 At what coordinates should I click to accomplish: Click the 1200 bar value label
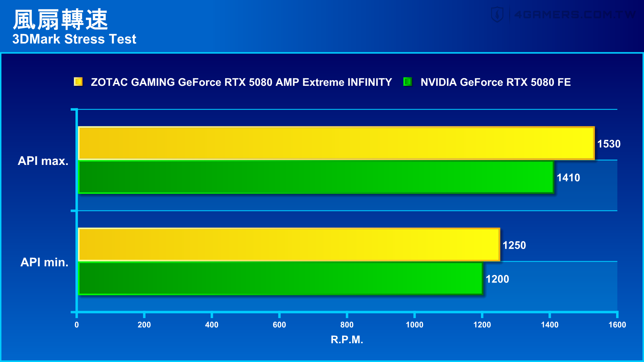pyautogui.click(x=497, y=279)
